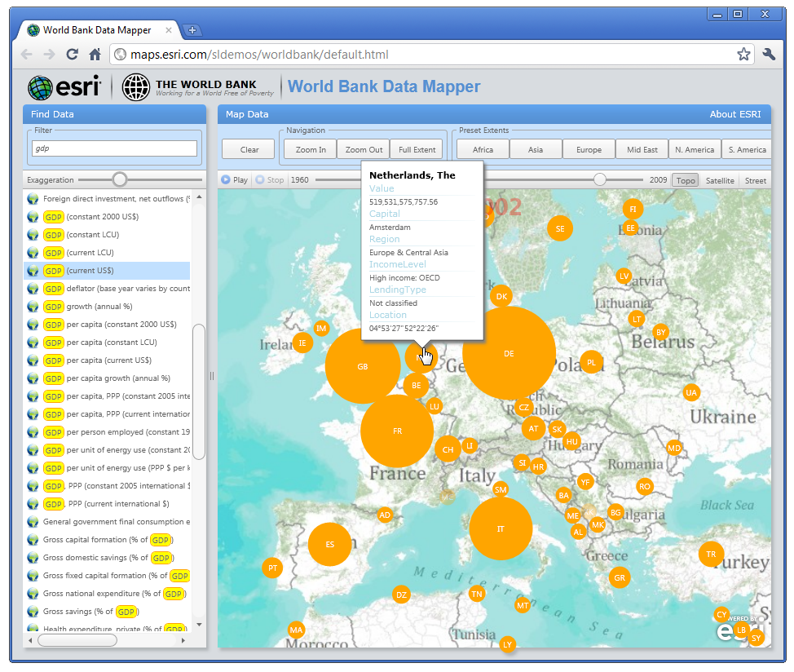Switch basemap to Satellite
Viewport: 794px width, 672px height.
720,180
